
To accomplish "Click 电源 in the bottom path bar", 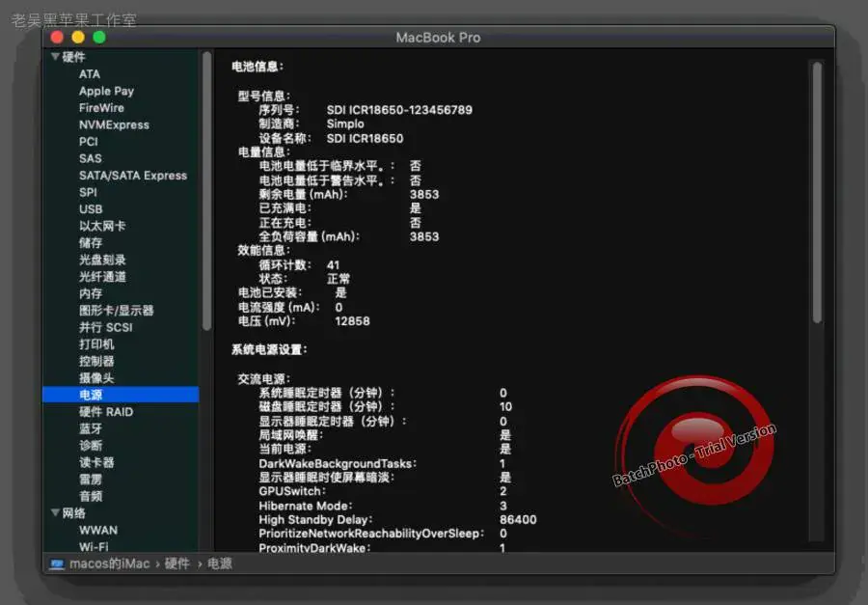I will (x=220, y=564).
